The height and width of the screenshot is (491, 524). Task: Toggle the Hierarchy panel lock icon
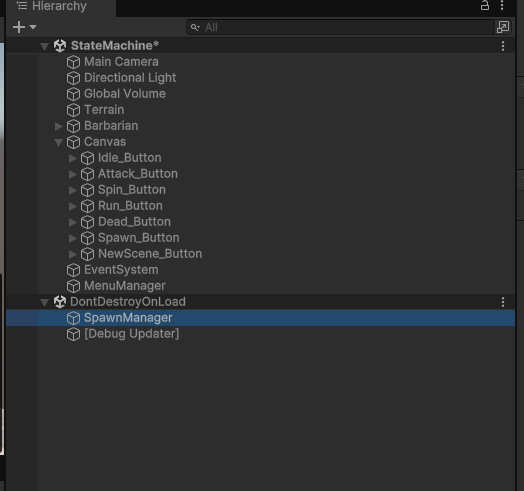pos(485,5)
